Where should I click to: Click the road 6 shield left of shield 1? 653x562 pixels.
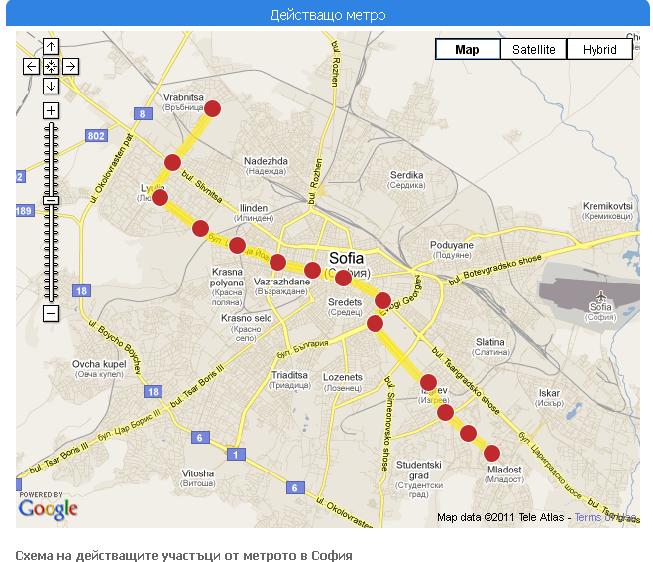point(200,438)
